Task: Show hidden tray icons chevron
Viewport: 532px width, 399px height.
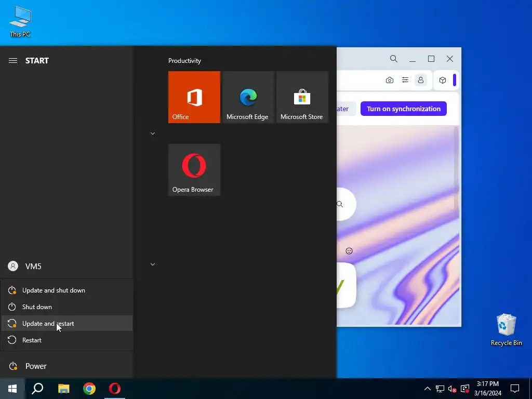Action: [428, 389]
